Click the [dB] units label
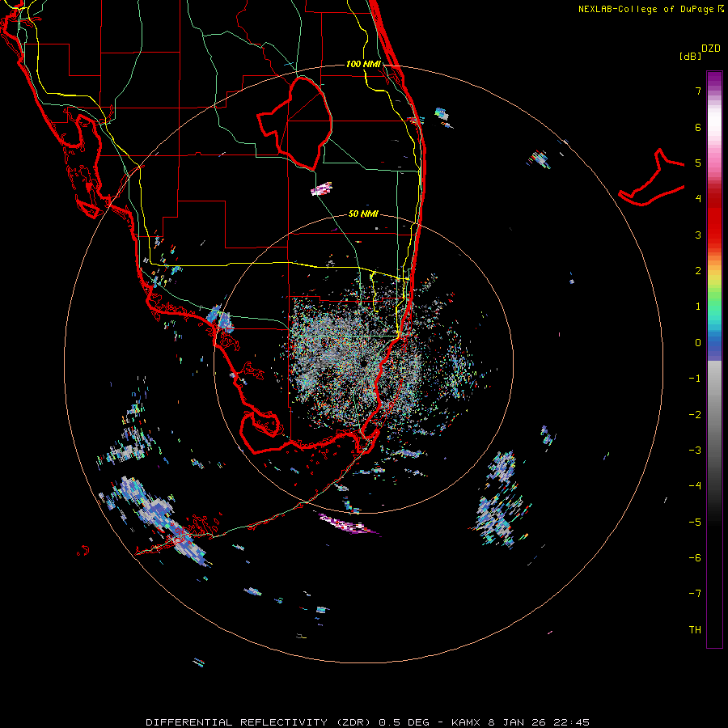Image resolution: width=728 pixels, height=728 pixels. (x=690, y=57)
